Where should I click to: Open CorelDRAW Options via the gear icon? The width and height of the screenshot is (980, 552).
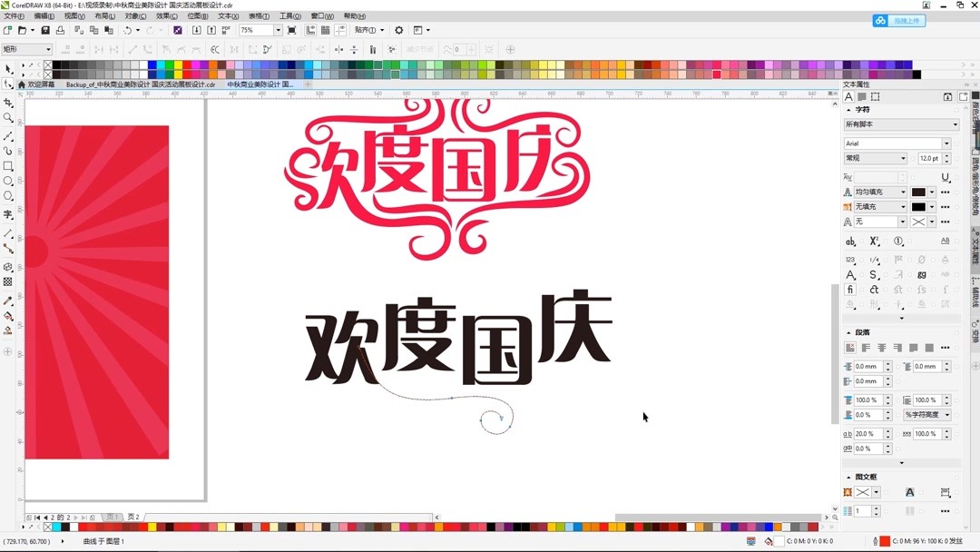[399, 29]
